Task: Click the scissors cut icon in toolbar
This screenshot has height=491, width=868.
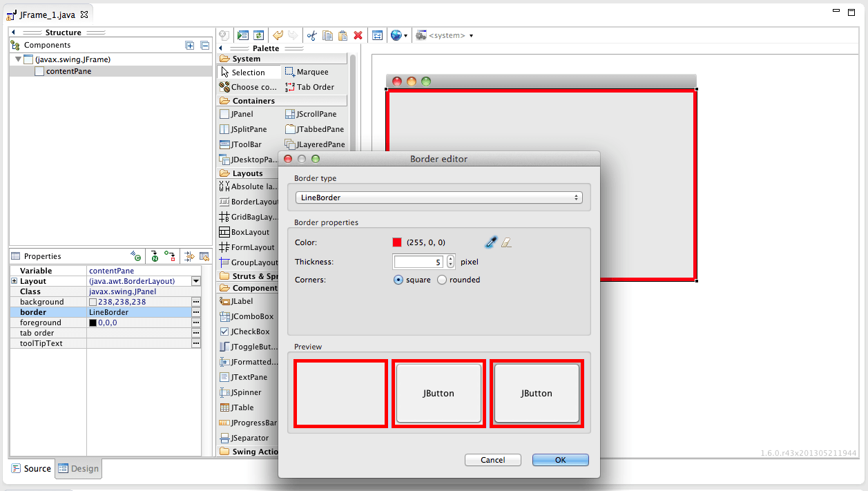Action: (x=311, y=35)
